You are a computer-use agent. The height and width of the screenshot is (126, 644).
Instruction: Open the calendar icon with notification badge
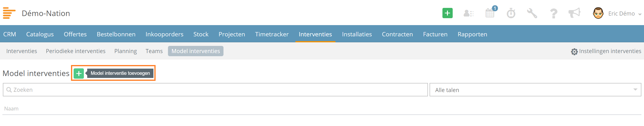click(491, 12)
